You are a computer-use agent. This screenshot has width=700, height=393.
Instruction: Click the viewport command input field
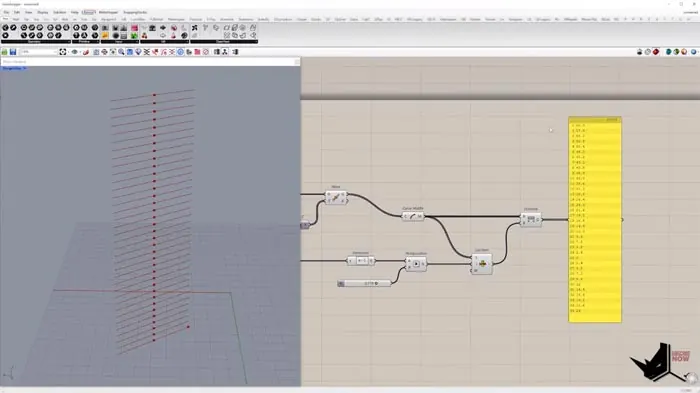150,62
